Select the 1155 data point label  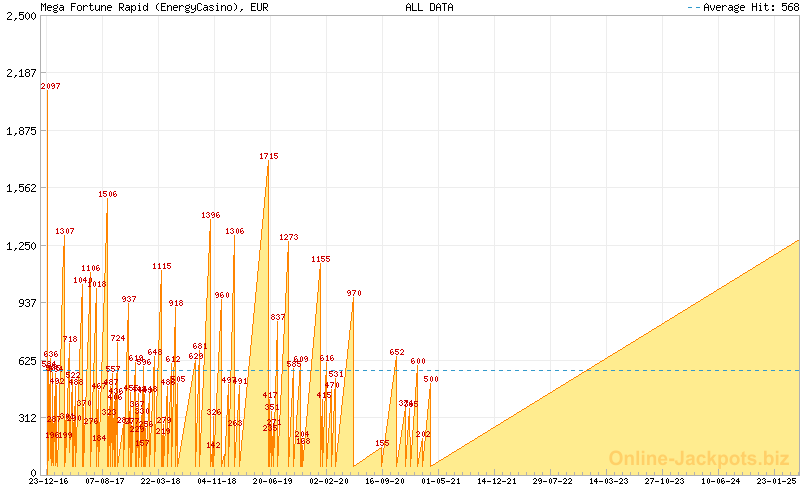[320, 260]
